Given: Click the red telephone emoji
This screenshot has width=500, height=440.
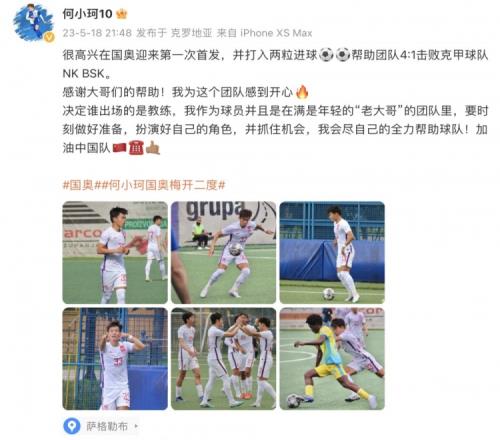Looking at the screenshot, I should coord(136,148).
